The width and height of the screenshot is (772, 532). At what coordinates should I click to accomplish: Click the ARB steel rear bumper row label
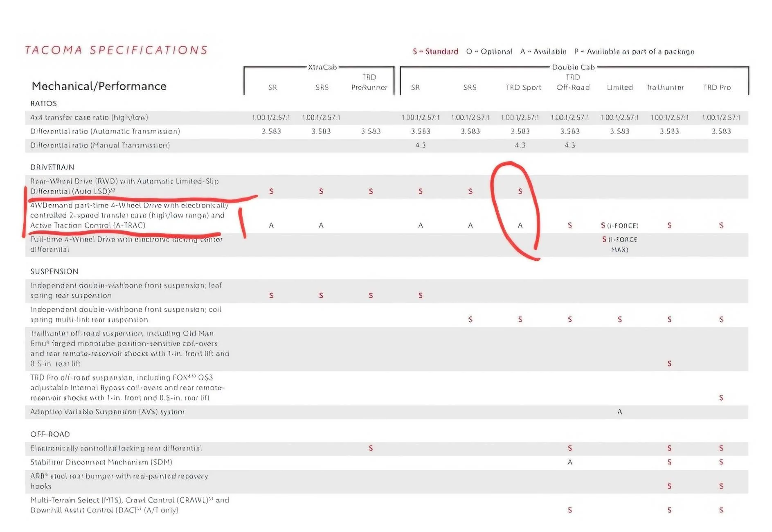[119, 481]
